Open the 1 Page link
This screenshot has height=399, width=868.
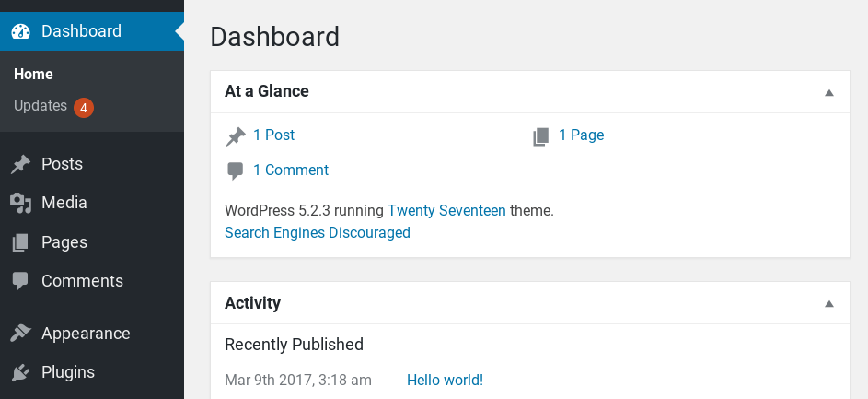point(581,135)
